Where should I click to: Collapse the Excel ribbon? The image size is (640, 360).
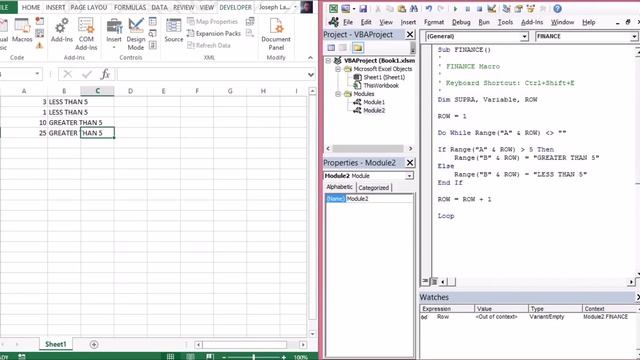(310, 58)
